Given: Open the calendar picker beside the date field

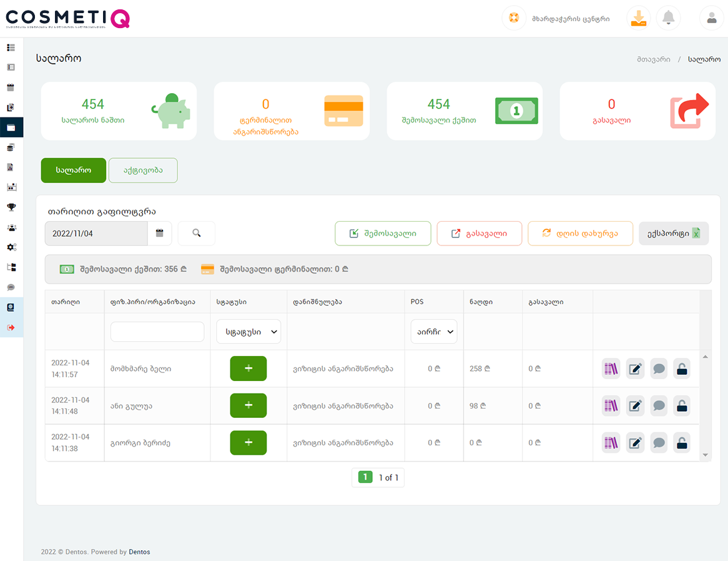Looking at the screenshot, I should click(159, 233).
